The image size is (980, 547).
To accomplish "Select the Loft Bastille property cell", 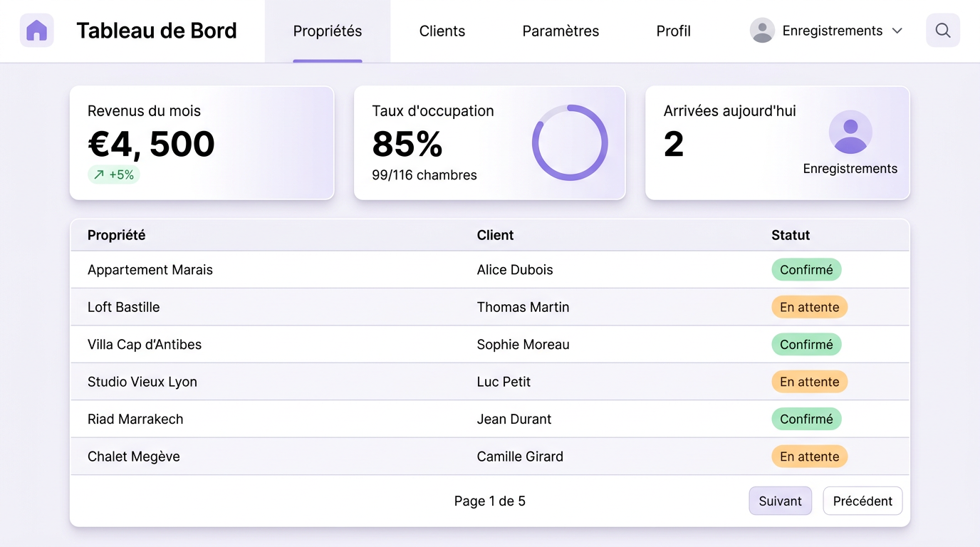I will click(x=124, y=307).
